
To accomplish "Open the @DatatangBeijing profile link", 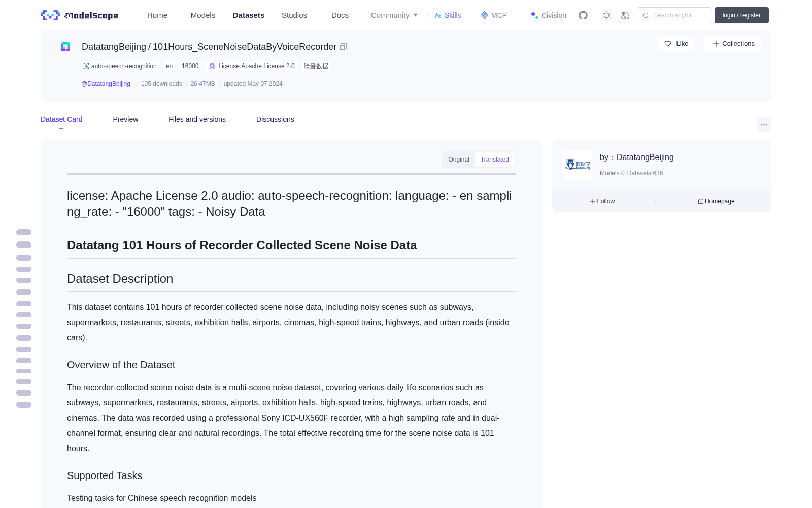I will click(106, 84).
